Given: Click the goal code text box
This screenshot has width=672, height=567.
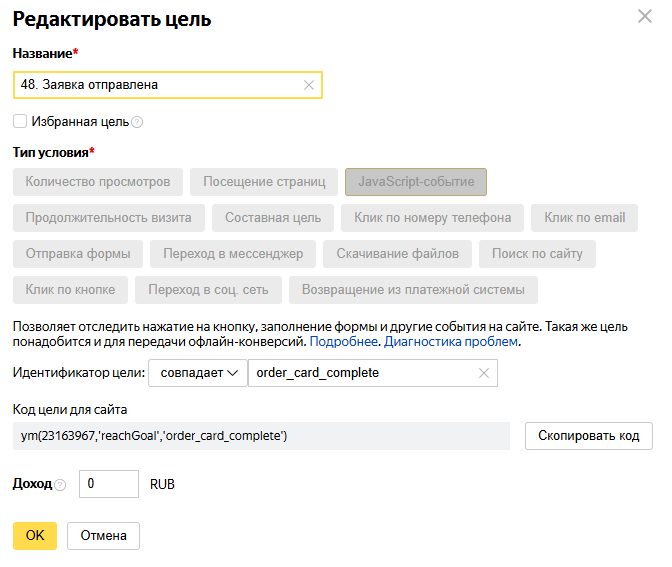Looking at the screenshot, I should [261, 436].
